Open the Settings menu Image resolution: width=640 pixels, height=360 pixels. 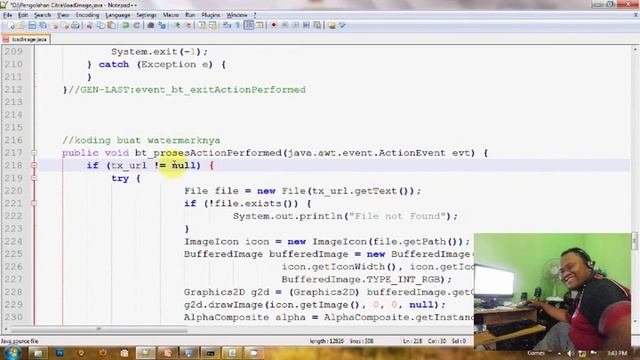tap(146, 15)
